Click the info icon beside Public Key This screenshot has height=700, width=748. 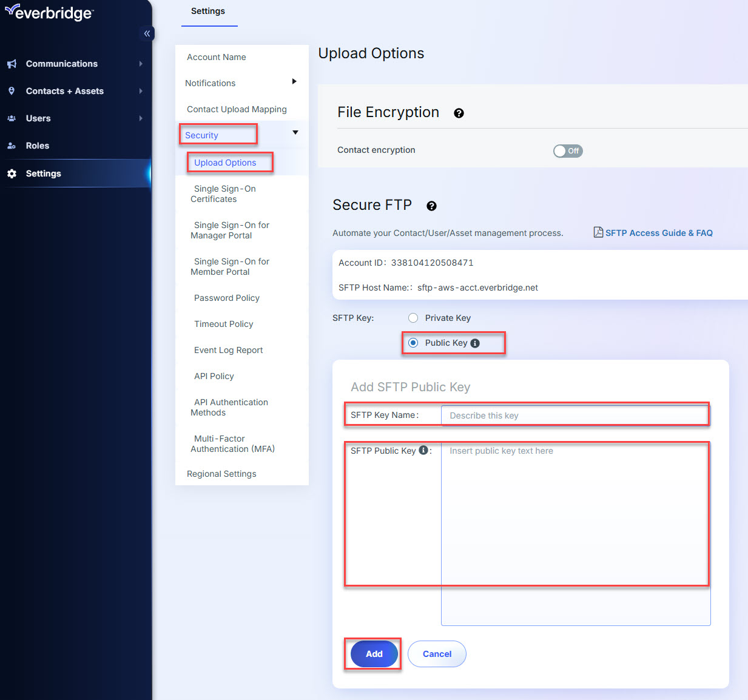(475, 343)
